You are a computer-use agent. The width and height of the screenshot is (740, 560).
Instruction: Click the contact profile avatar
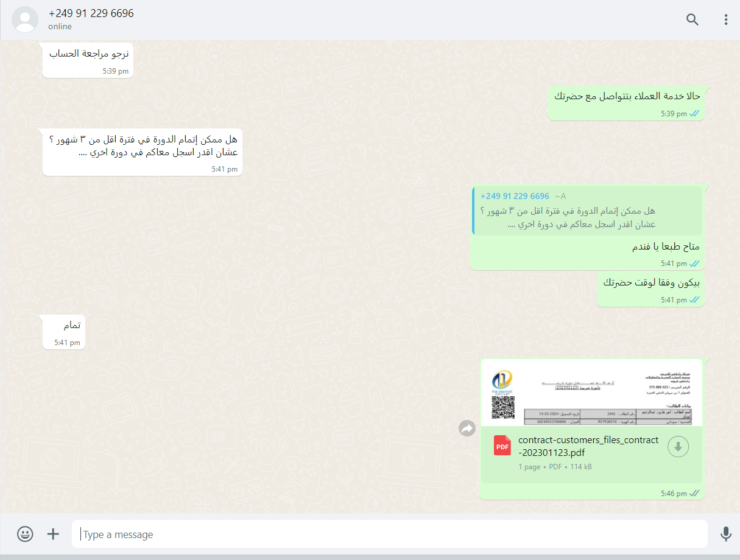(x=25, y=19)
